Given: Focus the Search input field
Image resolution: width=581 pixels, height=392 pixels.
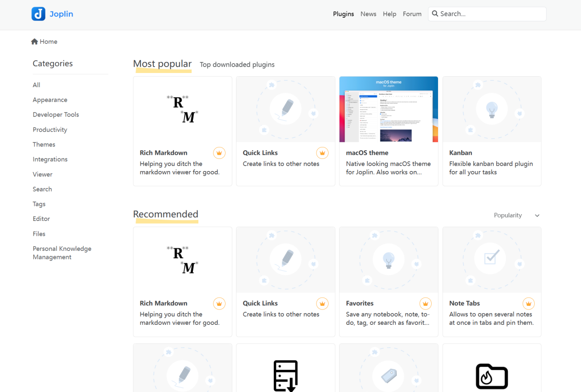Looking at the screenshot, I should point(487,14).
